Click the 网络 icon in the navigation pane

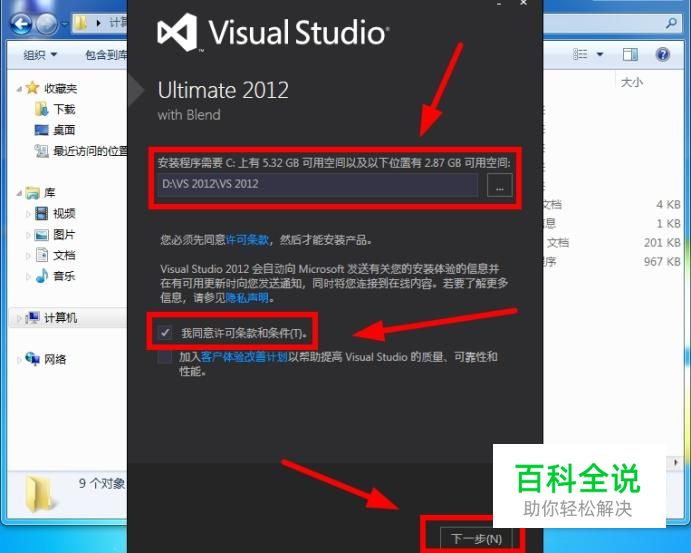(x=32, y=359)
